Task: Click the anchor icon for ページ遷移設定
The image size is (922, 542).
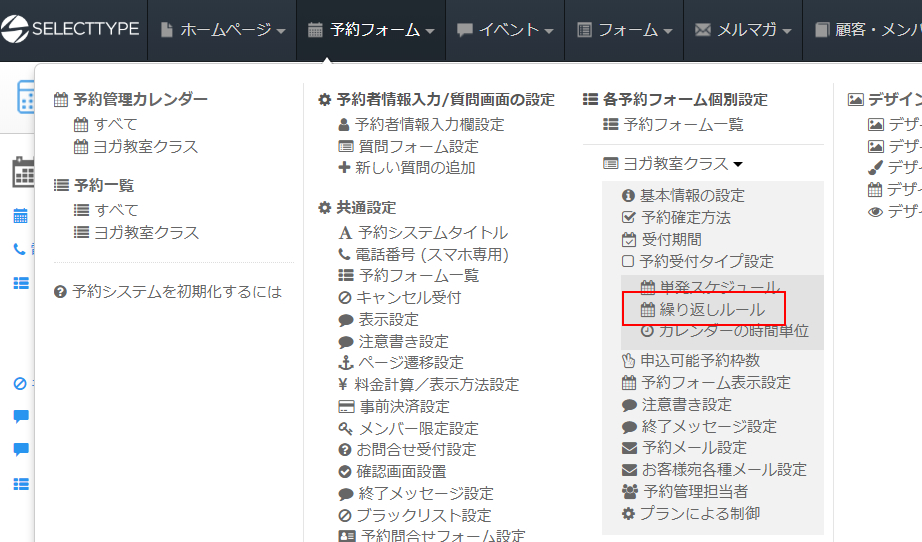Action: click(346, 363)
